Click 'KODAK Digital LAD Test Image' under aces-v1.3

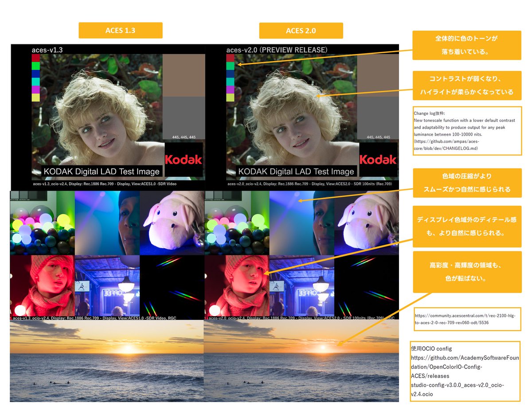click(101, 171)
